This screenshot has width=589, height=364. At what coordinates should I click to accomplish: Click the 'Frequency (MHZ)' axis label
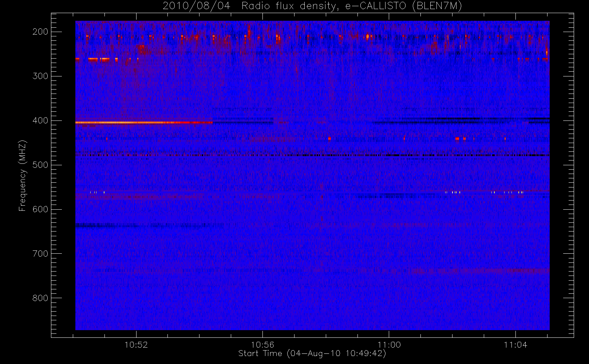pyautogui.click(x=23, y=176)
